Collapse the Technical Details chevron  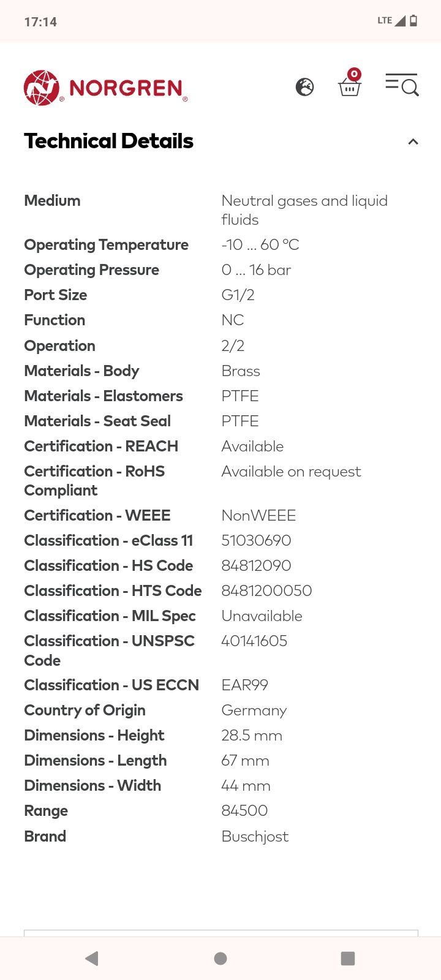(x=413, y=141)
